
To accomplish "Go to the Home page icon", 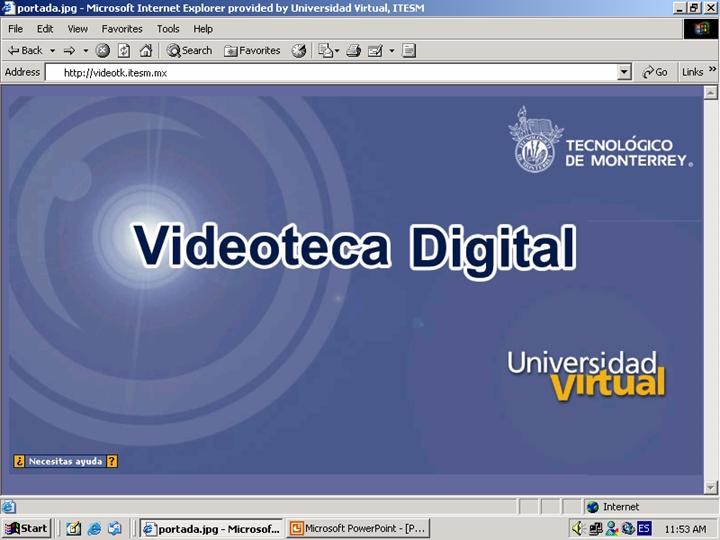I will (146, 51).
